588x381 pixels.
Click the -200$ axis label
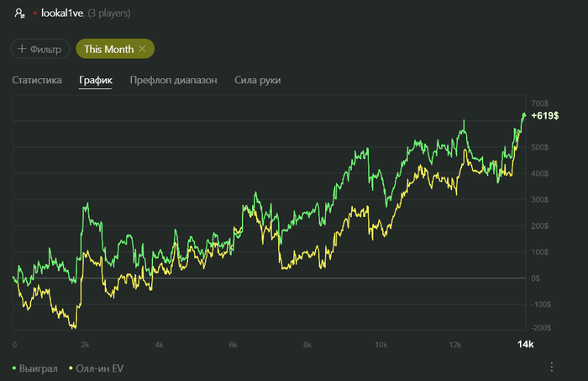(x=541, y=328)
